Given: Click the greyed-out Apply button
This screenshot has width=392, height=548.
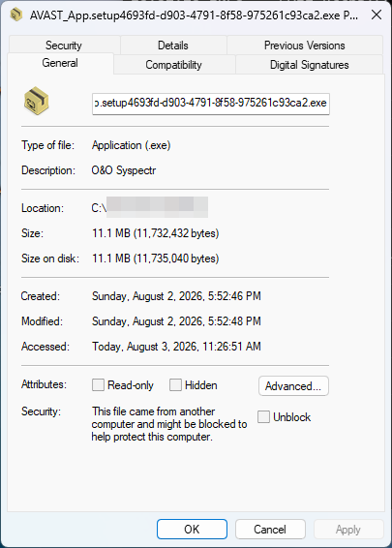Looking at the screenshot, I should click(x=348, y=530).
